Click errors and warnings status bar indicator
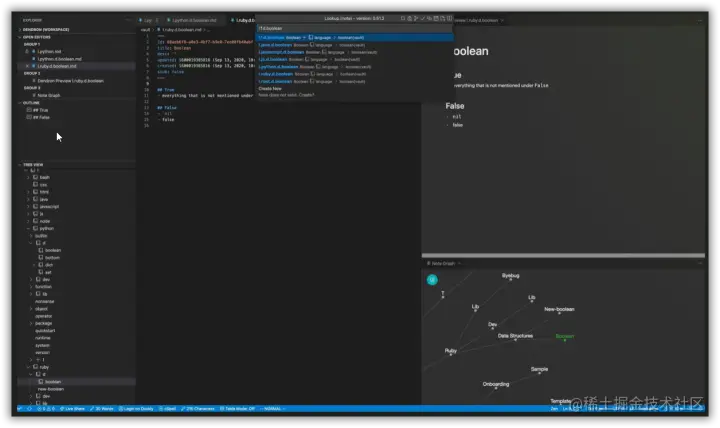Viewport: 720px width, 428px height. (x=46, y=409)
